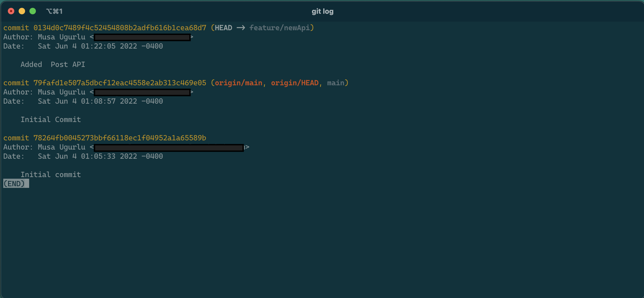Click the date line showing 01:08:57
This screenshot has width=644, height=298.
pyautogui.click(x=100, y=101)
